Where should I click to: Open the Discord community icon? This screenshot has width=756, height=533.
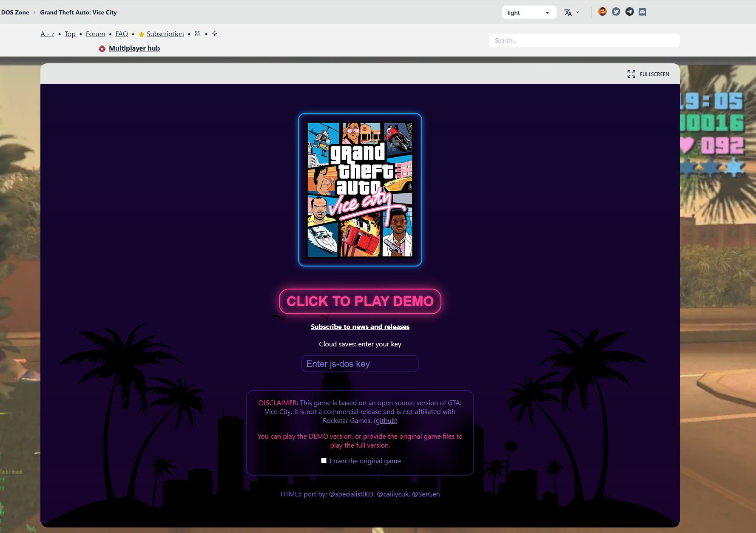(x=642, y=12)
